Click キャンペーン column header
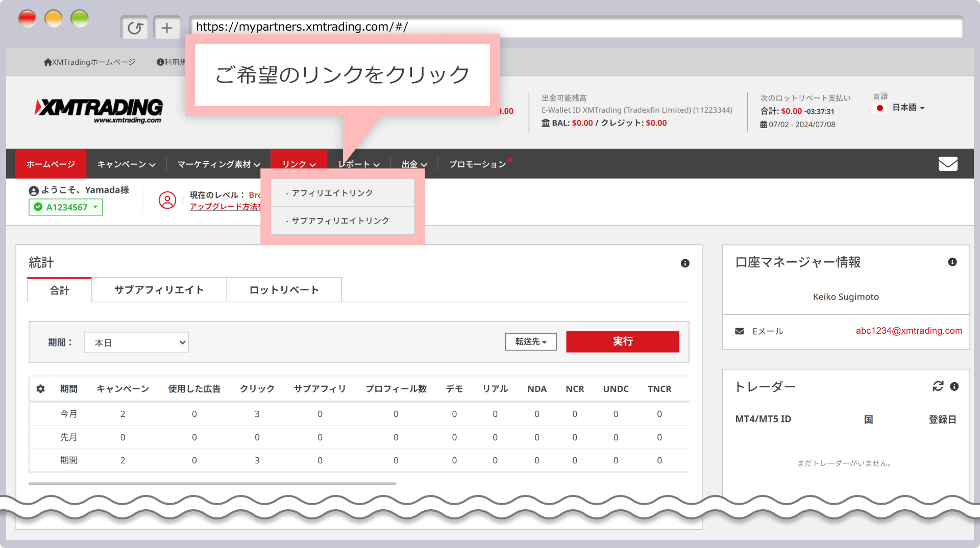 point(123,389)
